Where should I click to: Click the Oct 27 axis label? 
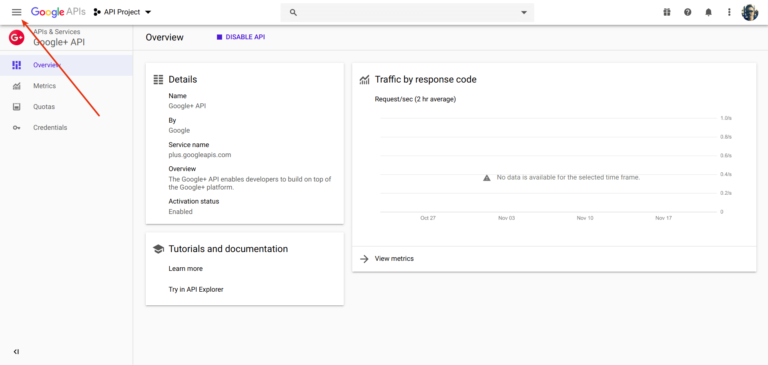[428, 218]
